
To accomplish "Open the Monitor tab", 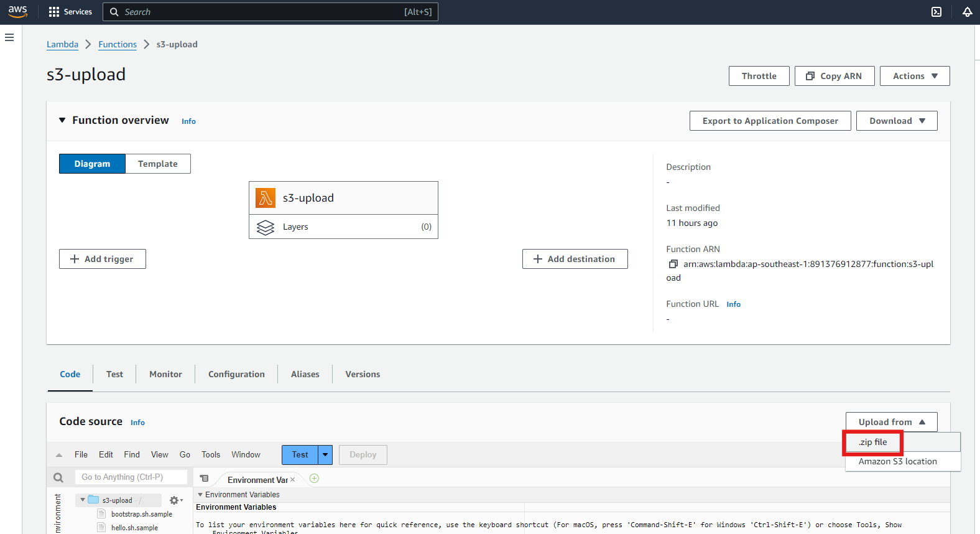I will (165, 374).
